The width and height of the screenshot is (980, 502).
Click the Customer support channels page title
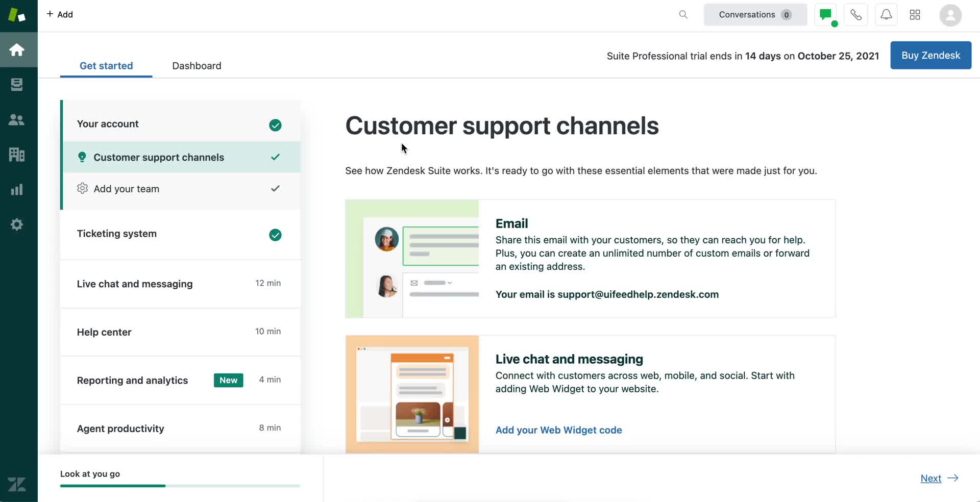[x=502, y=126]
